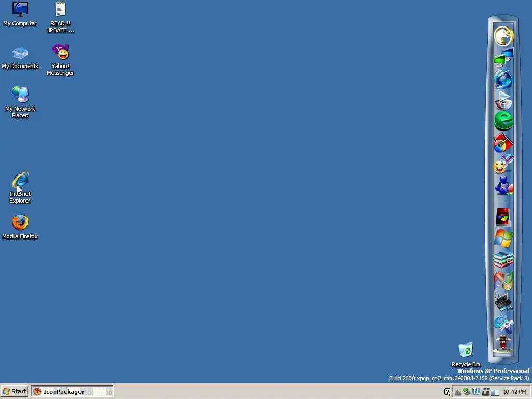
Task: Click the blue and white window tray icon
Action: pos(495,392)
